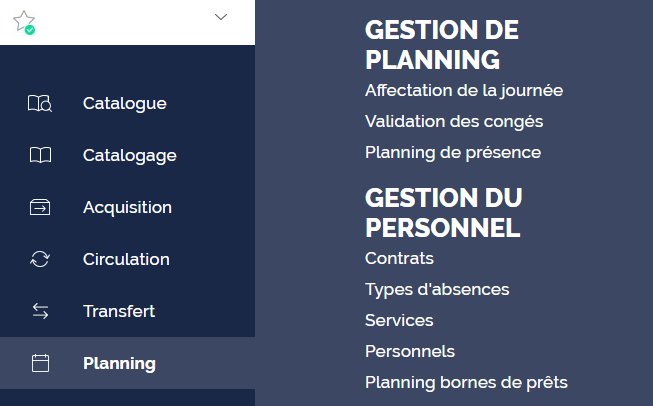This screenshot has height=406, width=653.
Task: Go to the Personnels page
Action: (x=410, y=351)
